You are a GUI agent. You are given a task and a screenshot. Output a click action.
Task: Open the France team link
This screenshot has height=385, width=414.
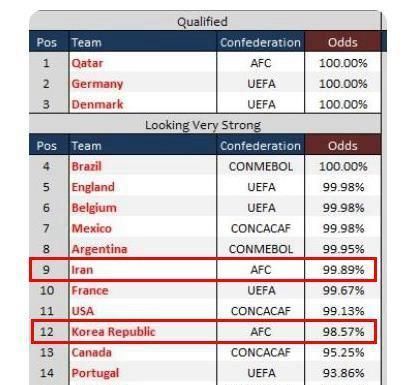(90, 290)
